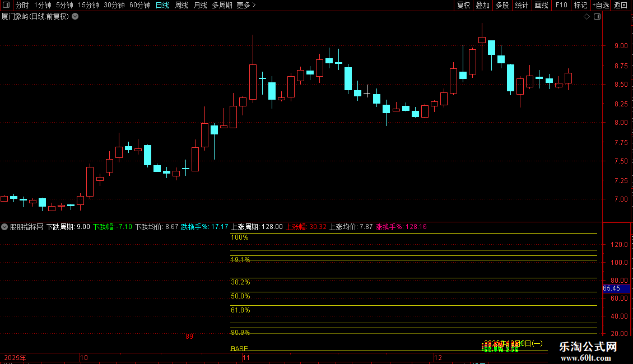Click the 50.0% retracement level label
This screenshot has height=364, width=633.
(240, 296)
